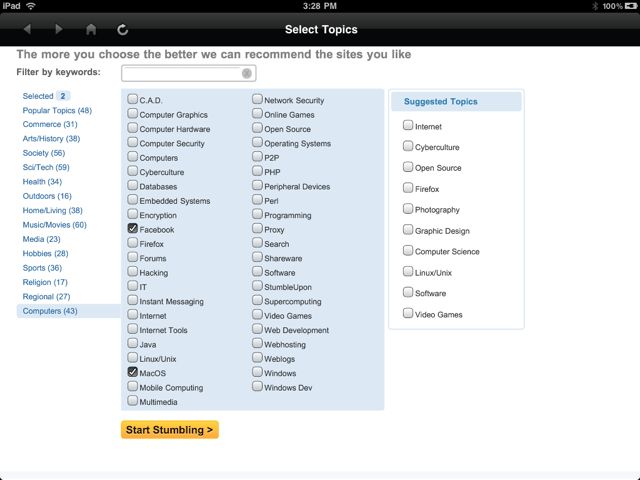Image resolution: width=640 pixels, height=480 pixels.
Task: Uncheck the Facebook topic checkbox
Action: click(133, 228)
